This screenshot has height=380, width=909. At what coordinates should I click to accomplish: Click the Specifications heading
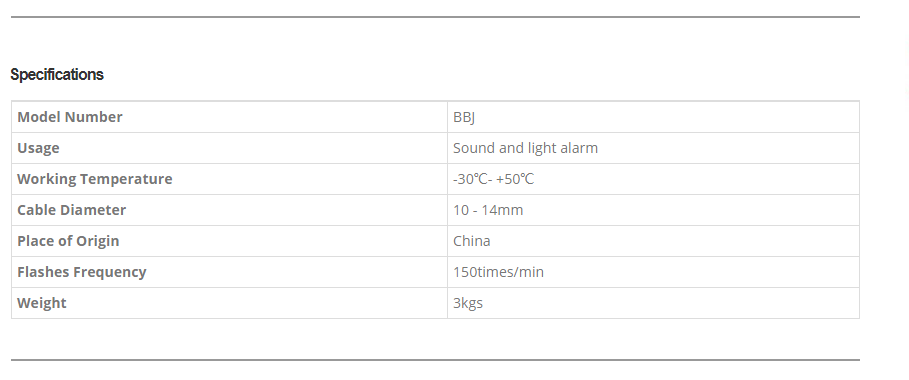pos(57,74)
